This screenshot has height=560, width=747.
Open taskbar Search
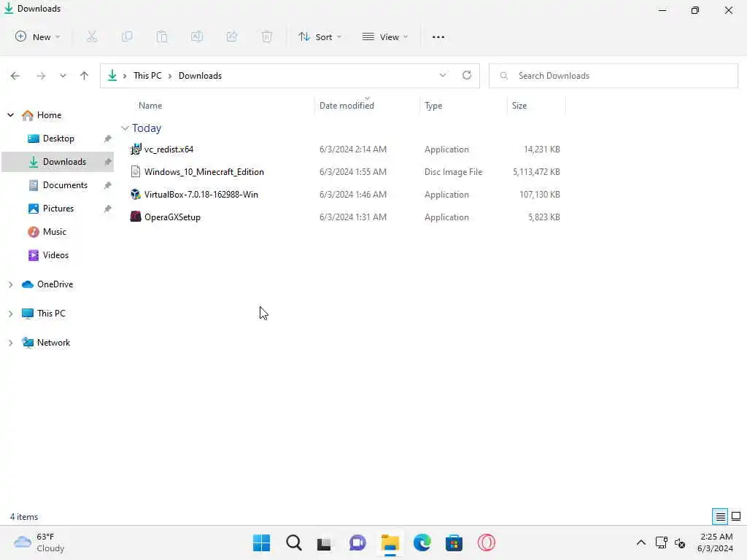[x=294, y=542]
